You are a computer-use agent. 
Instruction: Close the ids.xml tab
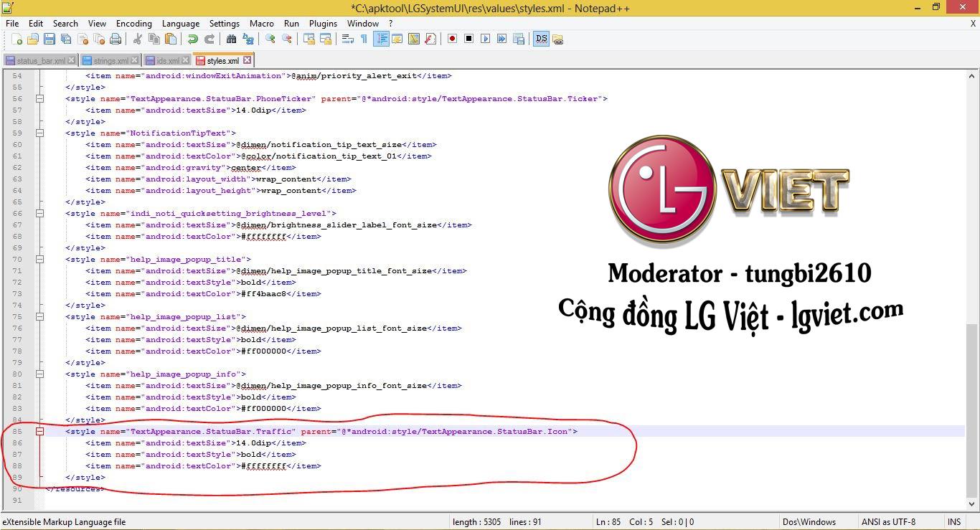(x=185, y=60)
